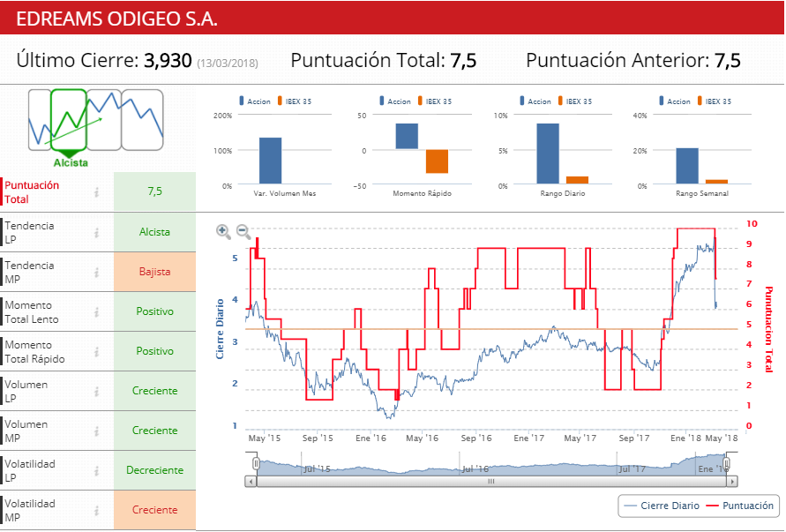786x532 pixels.
Task: Click the Momento Rápido chart caption
Action: (422, 193)
